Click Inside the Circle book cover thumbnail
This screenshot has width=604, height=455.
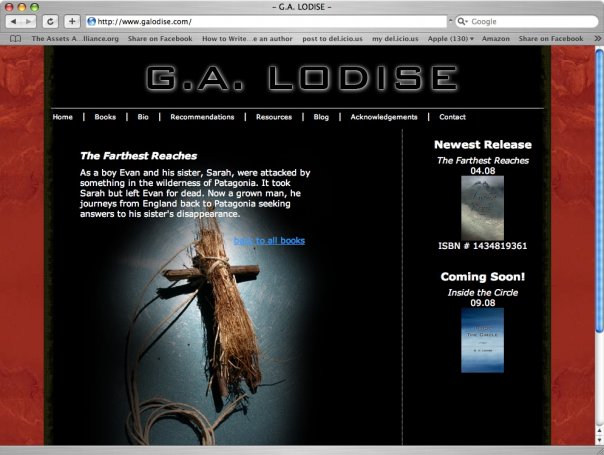point(482,340)
